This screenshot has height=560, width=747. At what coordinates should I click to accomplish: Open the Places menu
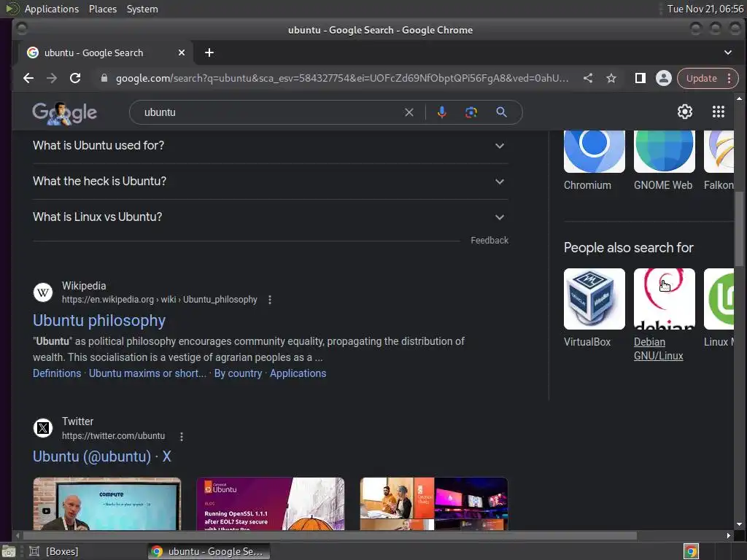pyautogui.click(x=102, y=9)
